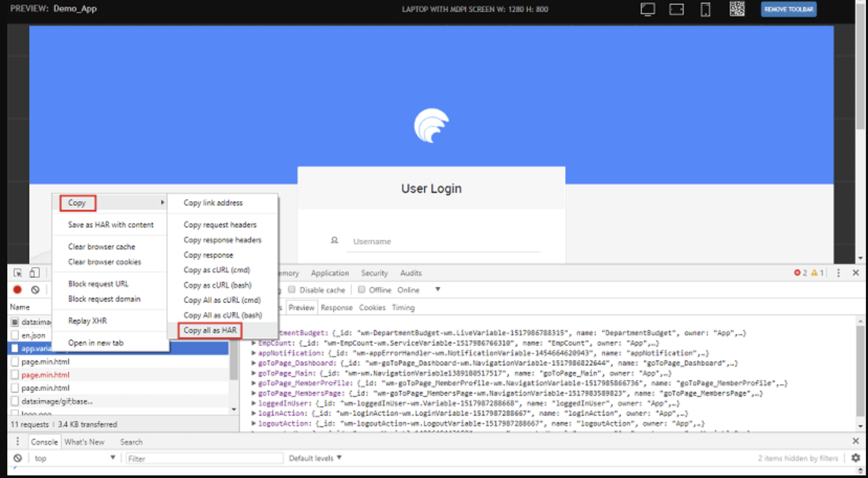Choose Copy all as HAR menu item
The height and width of the screenshot is (478, 868).
pos(210,331)
